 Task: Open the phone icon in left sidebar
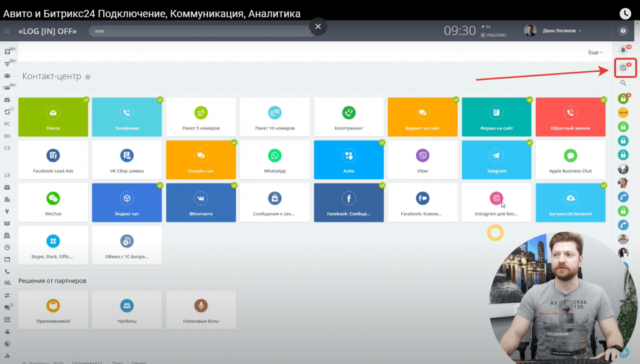click(7, 272)
